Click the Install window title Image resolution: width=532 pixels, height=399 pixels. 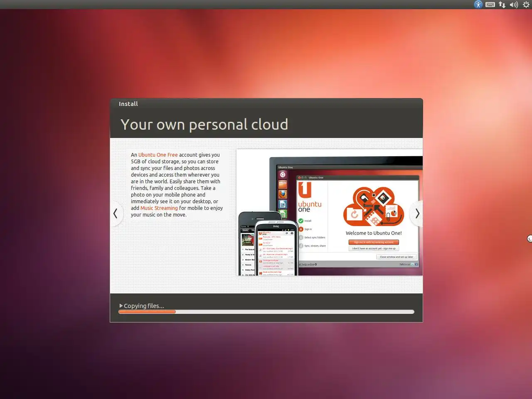128,104
